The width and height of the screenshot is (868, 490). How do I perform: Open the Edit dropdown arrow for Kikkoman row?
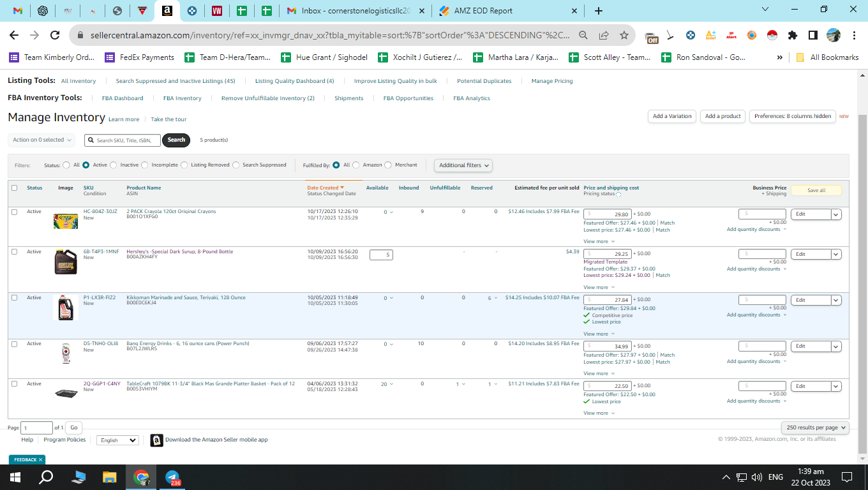click(836, 300)
